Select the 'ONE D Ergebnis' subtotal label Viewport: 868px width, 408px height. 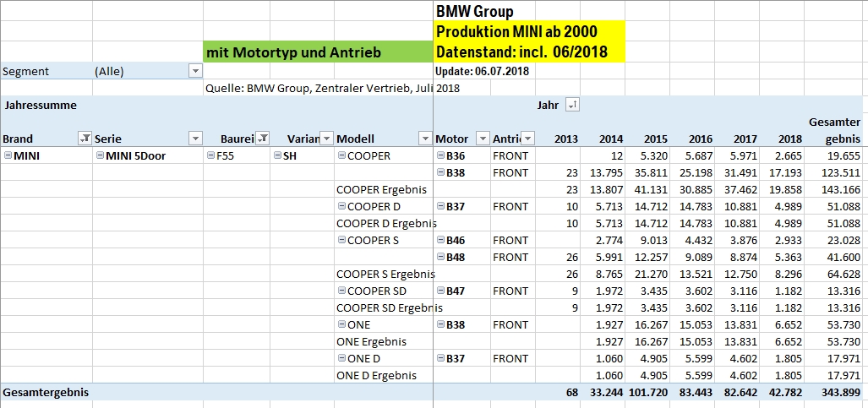click(376, 375)
